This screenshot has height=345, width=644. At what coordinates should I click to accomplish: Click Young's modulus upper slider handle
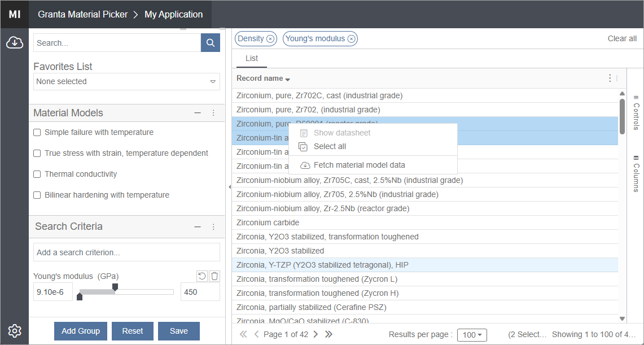pos(115,287)
